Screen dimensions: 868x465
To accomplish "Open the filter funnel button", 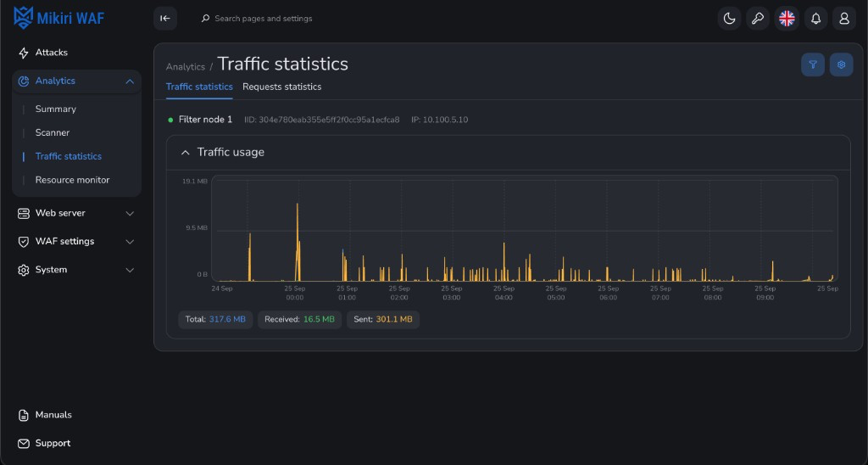I will 813,64.
